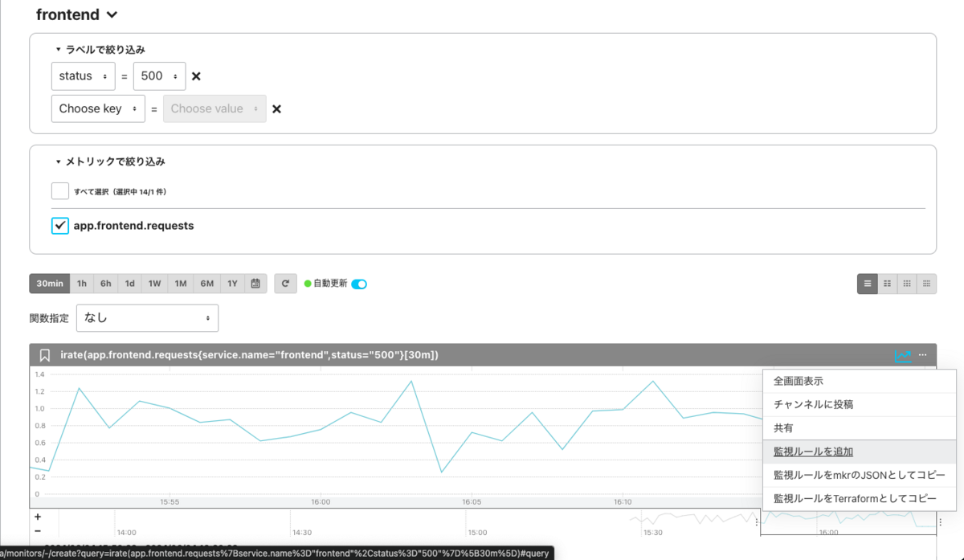Click the blue chart icon in graph header
This screenshot has width=964, height=560.
[903, 355]
